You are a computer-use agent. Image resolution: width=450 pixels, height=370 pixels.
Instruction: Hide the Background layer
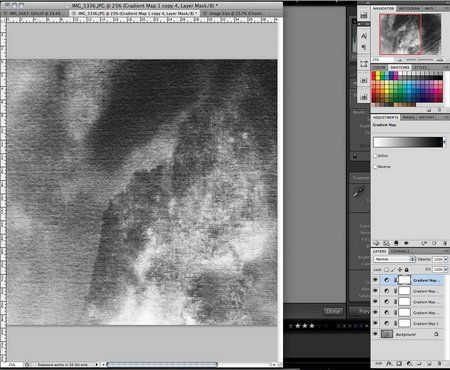click(376, 334)
